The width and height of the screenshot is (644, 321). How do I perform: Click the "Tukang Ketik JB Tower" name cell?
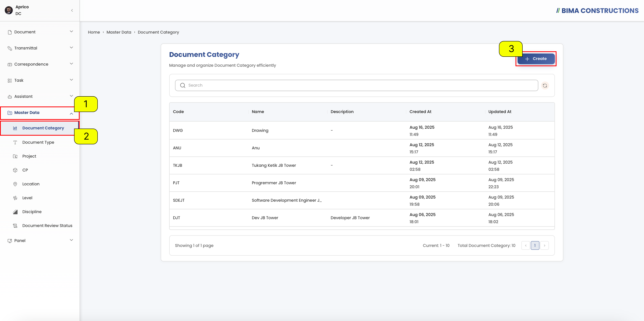tap(274, 166)
